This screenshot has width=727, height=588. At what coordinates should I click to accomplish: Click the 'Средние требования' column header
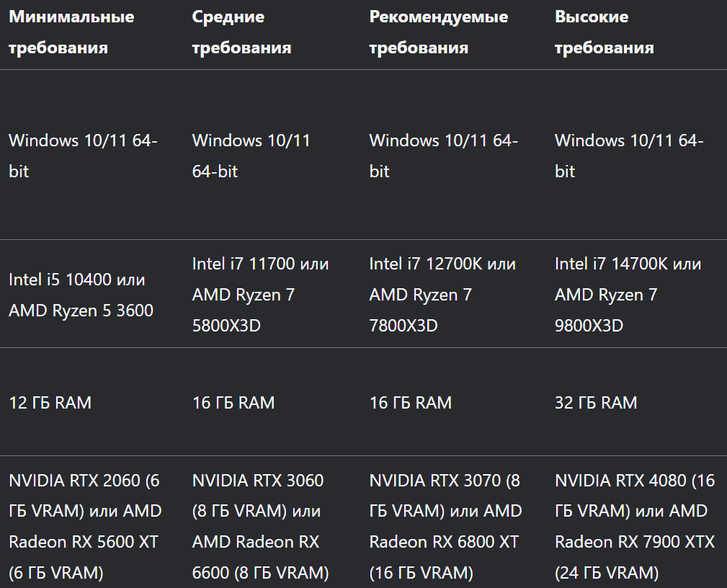pos(241,32)
